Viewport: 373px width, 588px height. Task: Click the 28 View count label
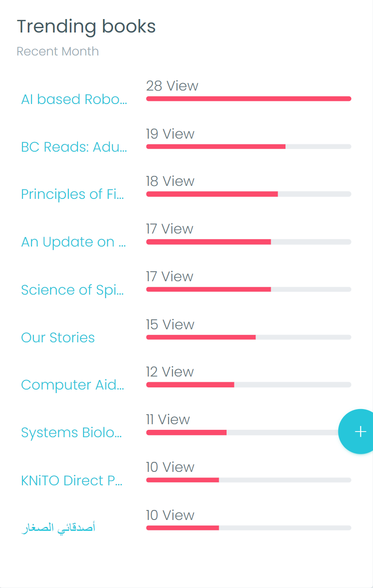172,86
